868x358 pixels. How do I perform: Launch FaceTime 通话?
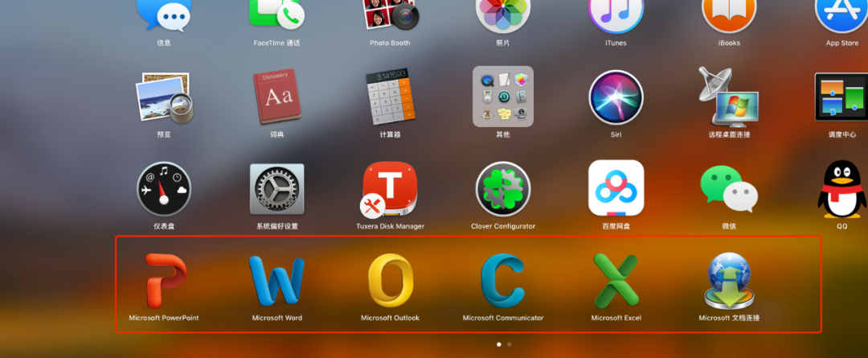276,15
